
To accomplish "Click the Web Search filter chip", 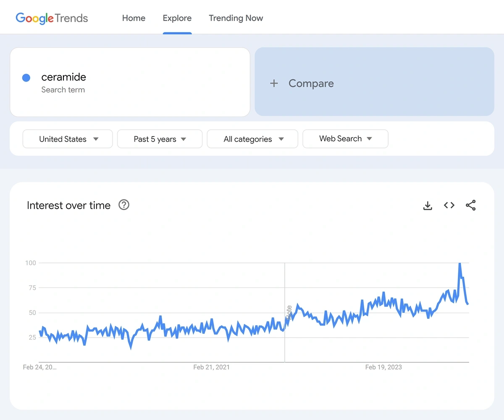I will pos(345,139).
